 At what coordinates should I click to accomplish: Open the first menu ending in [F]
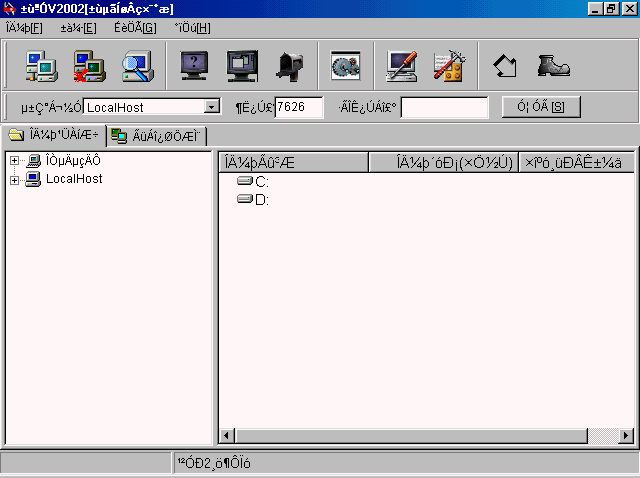[24, 27]
